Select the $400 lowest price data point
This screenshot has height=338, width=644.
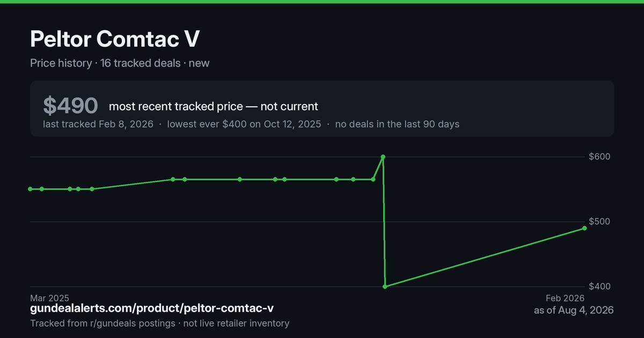[x=385, y=286]
